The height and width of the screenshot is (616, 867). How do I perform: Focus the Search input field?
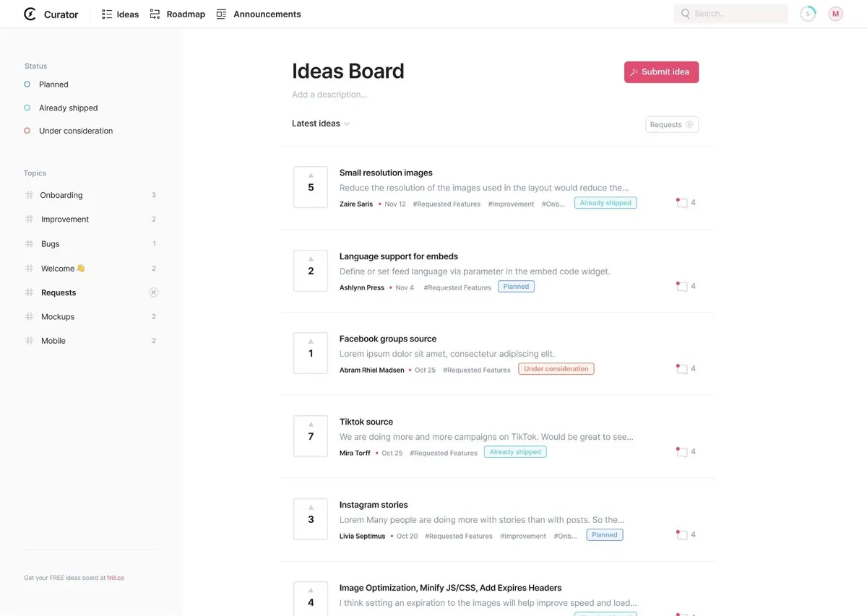[x=737, y=14]
